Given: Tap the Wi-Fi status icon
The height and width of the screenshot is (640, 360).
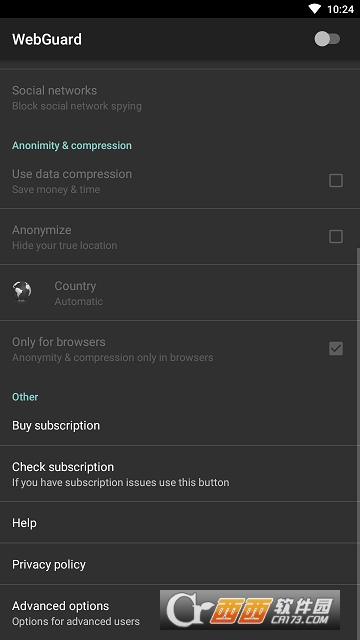Looking at the screenshot, I should 314,9.
